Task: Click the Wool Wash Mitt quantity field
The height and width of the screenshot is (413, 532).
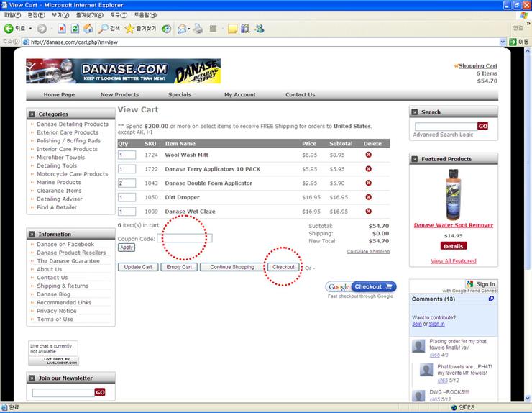Action: (127, 155)
